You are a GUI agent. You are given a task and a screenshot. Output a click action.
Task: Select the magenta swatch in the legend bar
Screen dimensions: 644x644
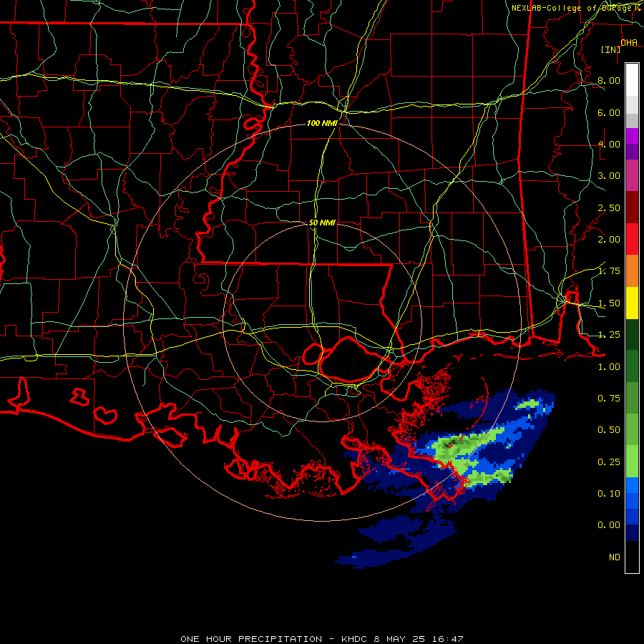click(x=632, y=136)
